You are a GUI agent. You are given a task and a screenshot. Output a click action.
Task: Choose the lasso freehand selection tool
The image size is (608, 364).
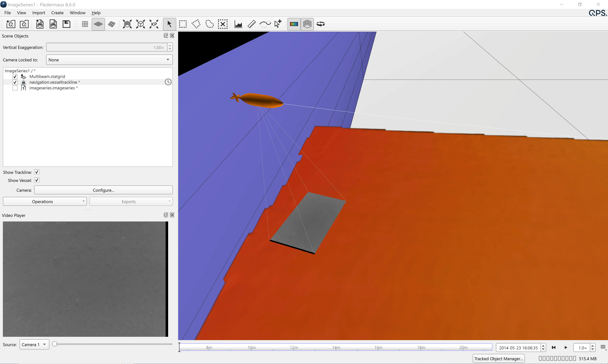[x=209, y=24]
